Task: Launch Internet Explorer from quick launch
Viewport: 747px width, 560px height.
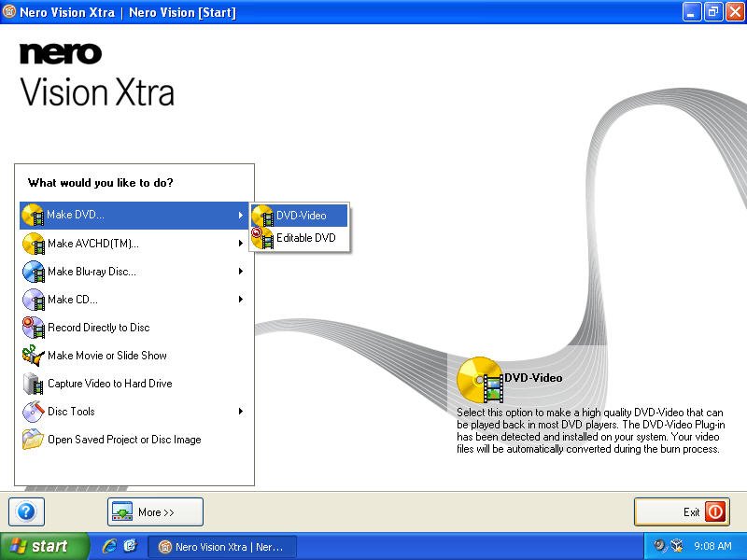Action: tap(109, 546)
